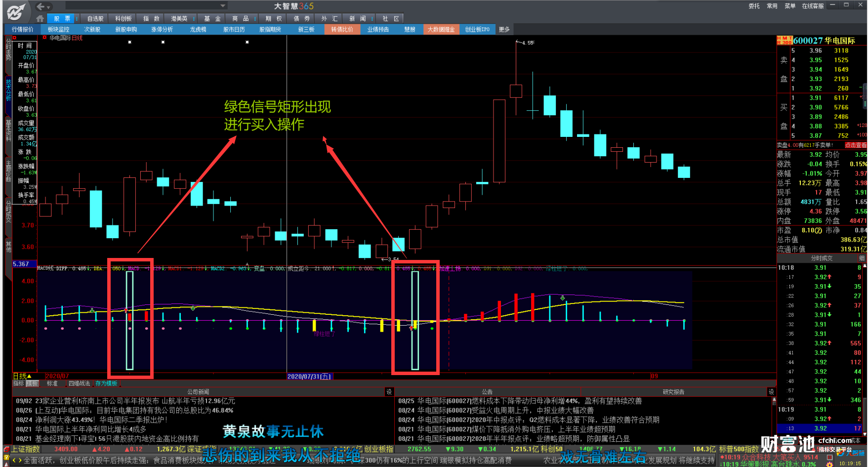The width and height of the screenshot is (868, 467).
Task: Expand the 股票 tab submenu dots
Action: [77, 19]
